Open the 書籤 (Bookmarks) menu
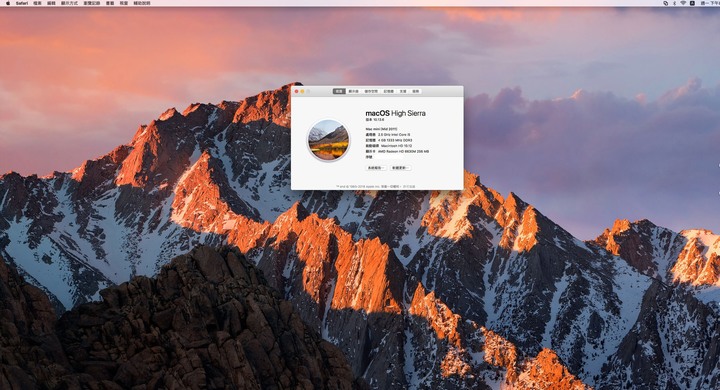This screenshot has height=390, width=720. (x=110, y=3)
